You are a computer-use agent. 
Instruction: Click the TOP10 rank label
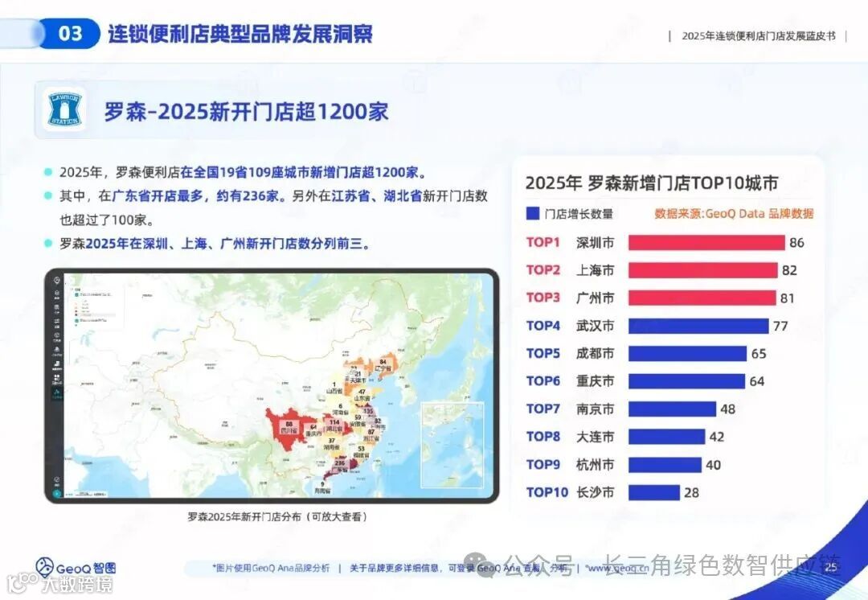pos(547,492)
